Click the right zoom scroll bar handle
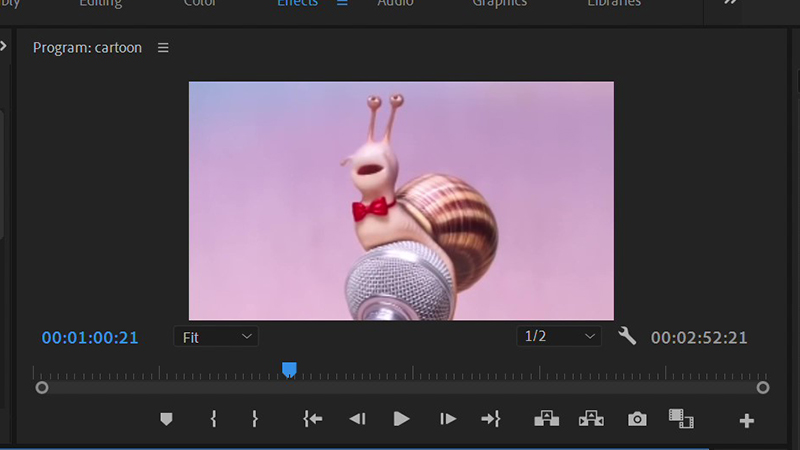800x450 pixels. [763, 388]
